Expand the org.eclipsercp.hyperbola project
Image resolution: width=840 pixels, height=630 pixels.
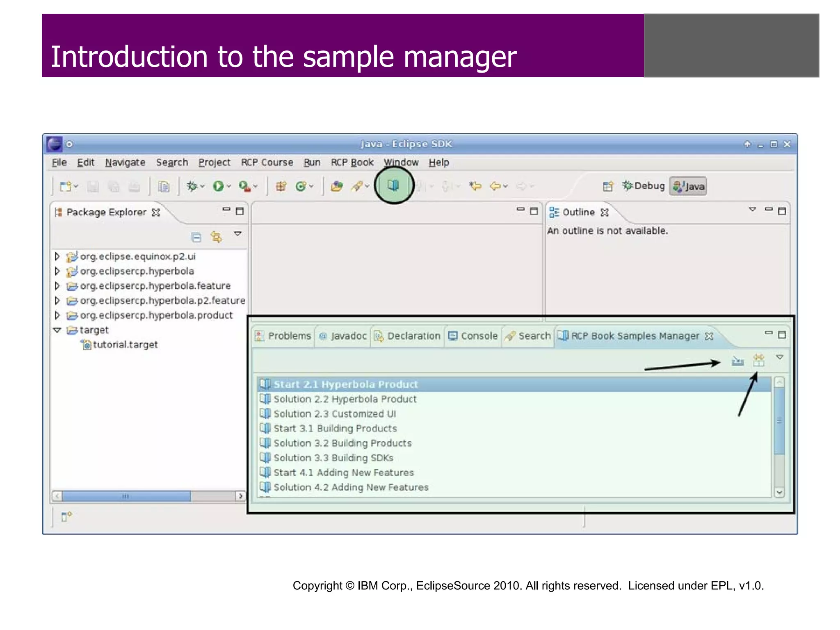tap(57, 272)
